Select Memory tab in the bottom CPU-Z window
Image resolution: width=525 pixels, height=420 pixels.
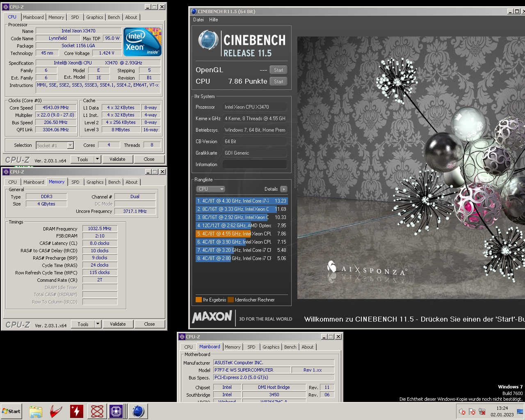[x=233, y=347]
